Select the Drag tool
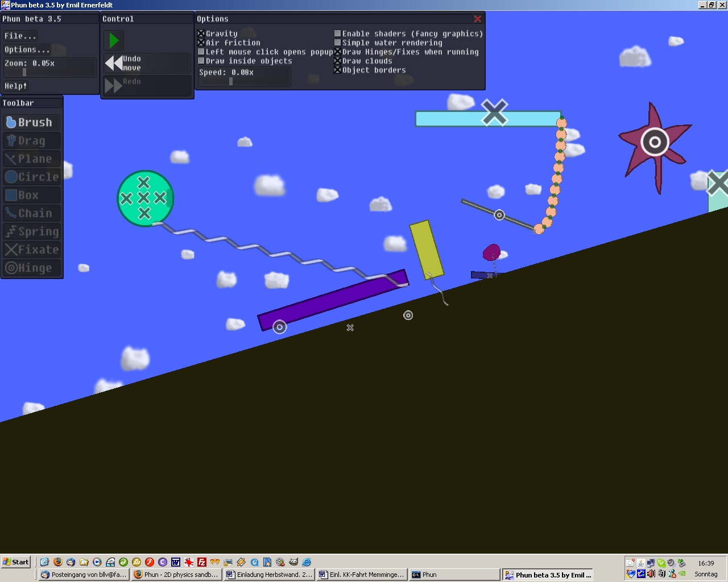Screen dimensions: 728x582 point(32,140)
